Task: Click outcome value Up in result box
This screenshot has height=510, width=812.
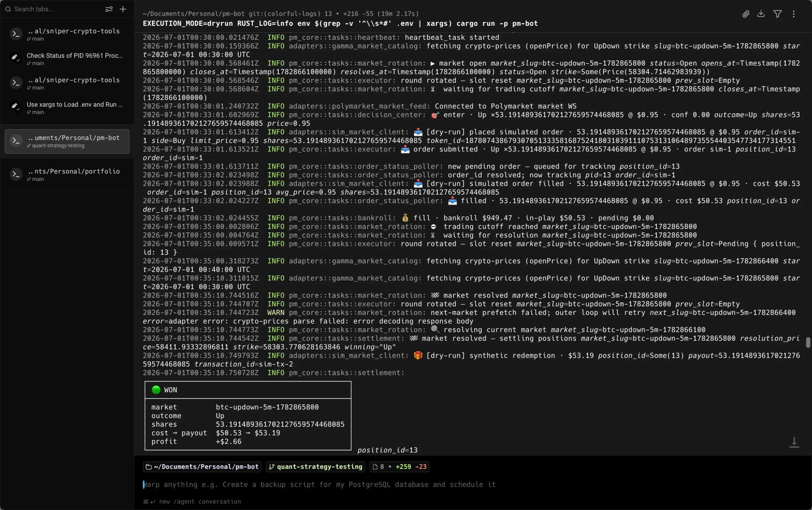Action: coord(220,416)
